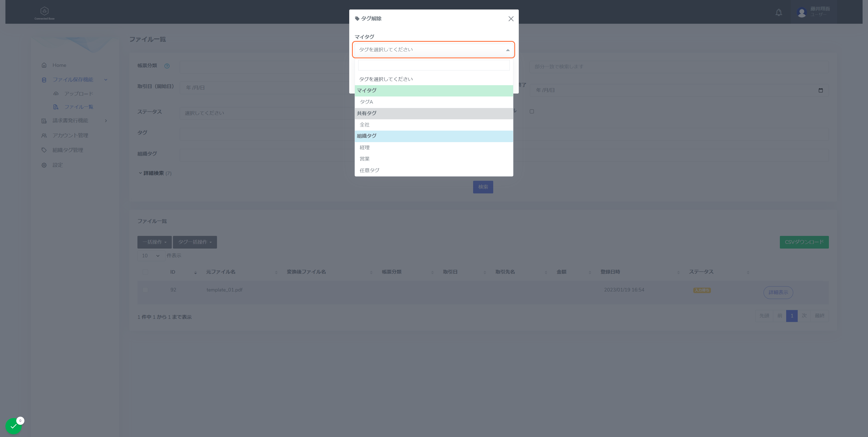Open the マイタグ select box
The image size is (868, 437).
tap(433, 49)
